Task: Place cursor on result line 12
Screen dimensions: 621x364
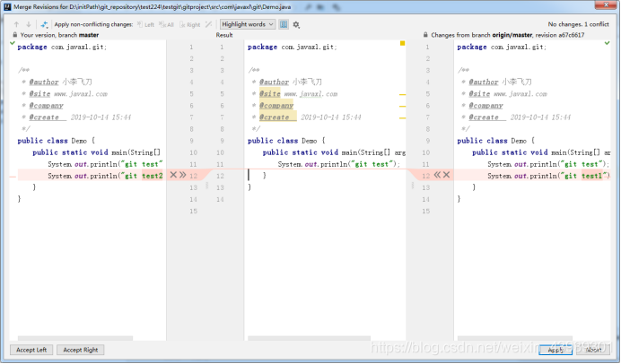Action: (x=325, y=175)
